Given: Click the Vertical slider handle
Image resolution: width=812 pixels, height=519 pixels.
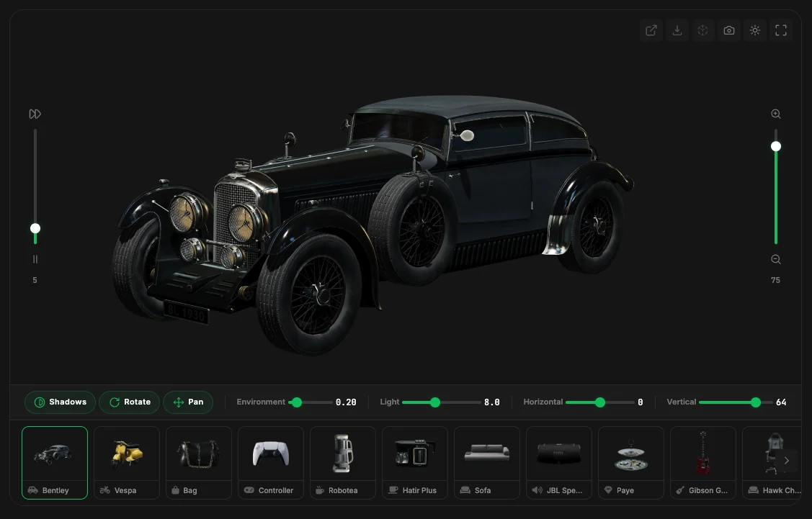Looking at the screenshot, I should [756, 402].
